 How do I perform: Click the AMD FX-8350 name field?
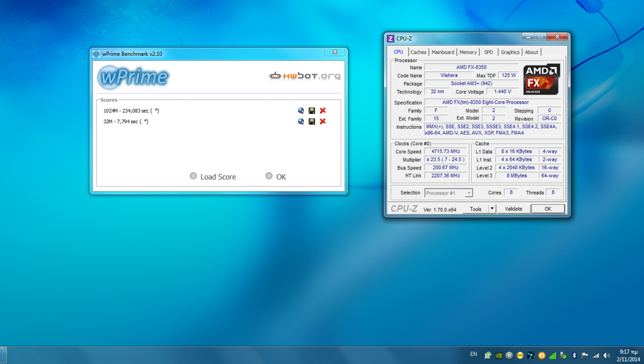coord(471,68)
